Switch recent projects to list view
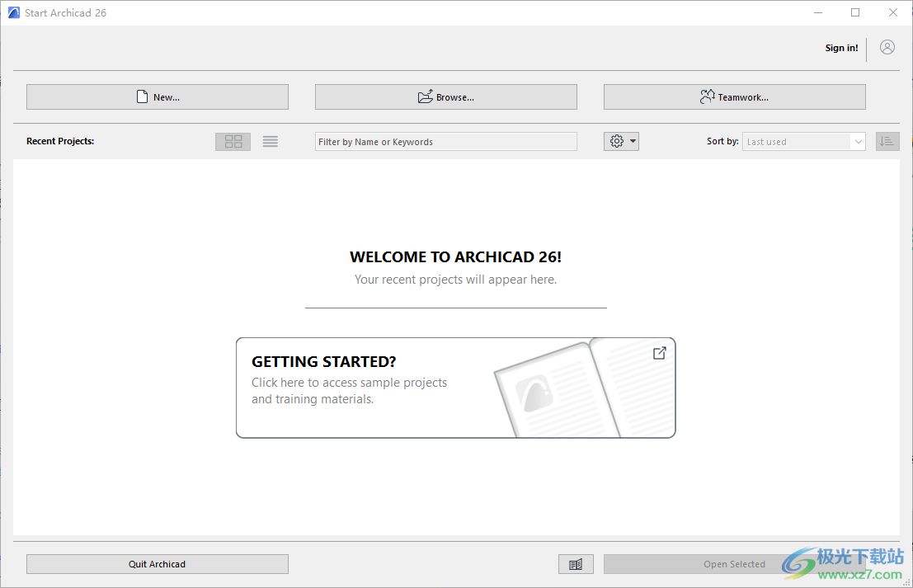This screenshot has height=588, width=913. (270, 141)
